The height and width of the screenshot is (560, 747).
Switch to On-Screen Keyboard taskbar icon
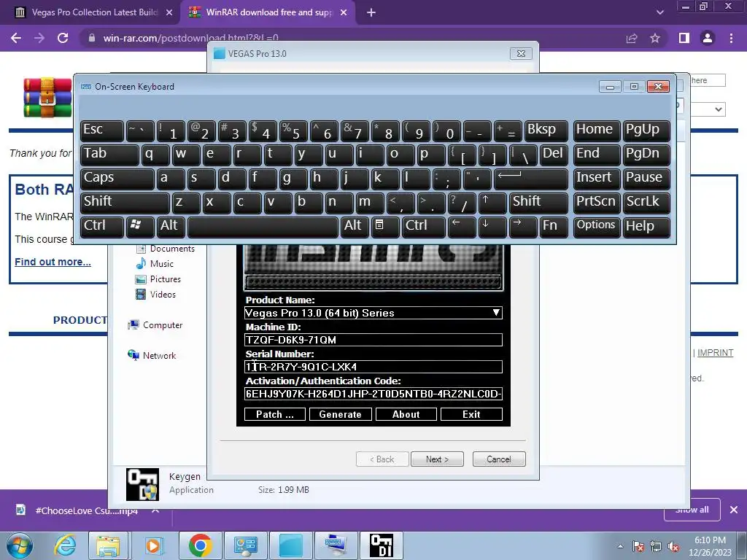336,545
